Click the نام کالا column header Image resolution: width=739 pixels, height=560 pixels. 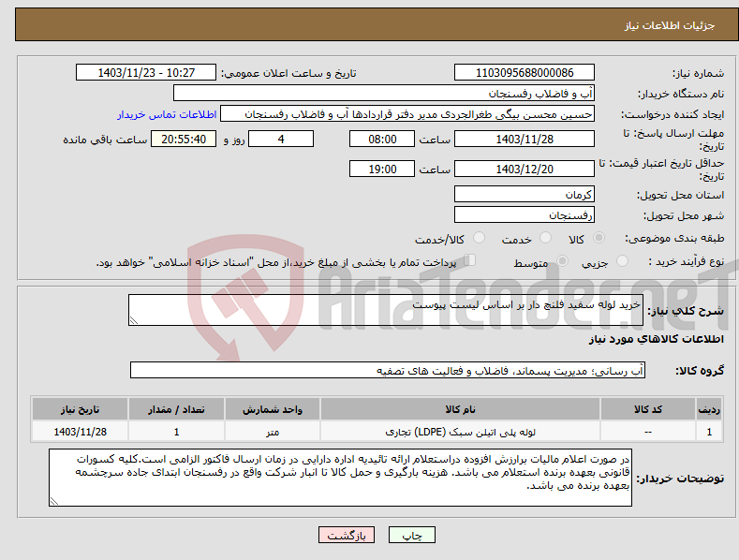pyautogui.click(x=460, y=409)
